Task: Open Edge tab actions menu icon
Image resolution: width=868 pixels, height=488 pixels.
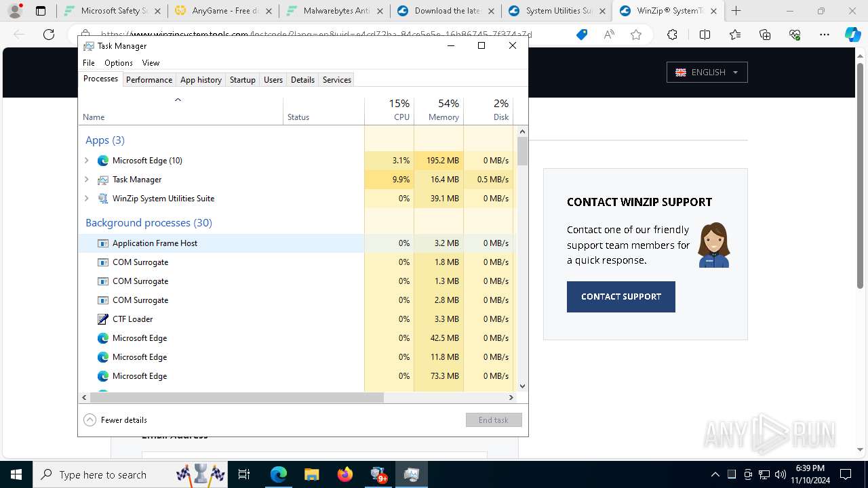Action: pyautogui.click(x=41, y=11)
